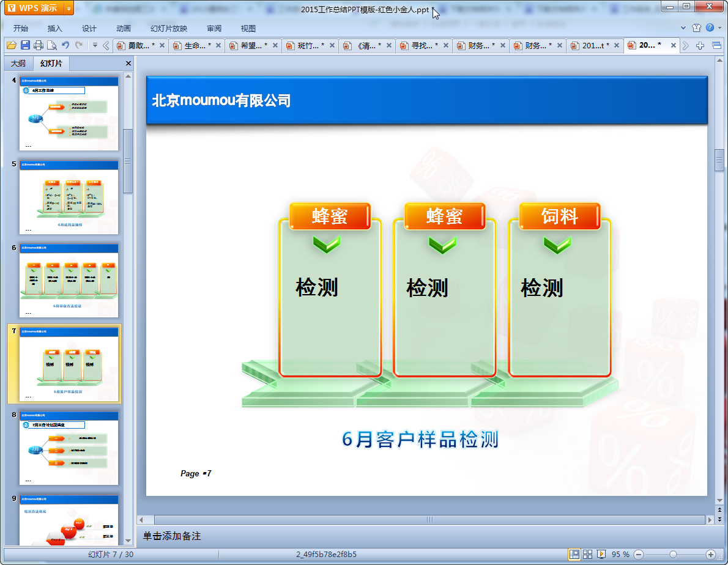Click the zoom slider handle
The height and width of the screenshot is (565, 728).
(673, 555)
